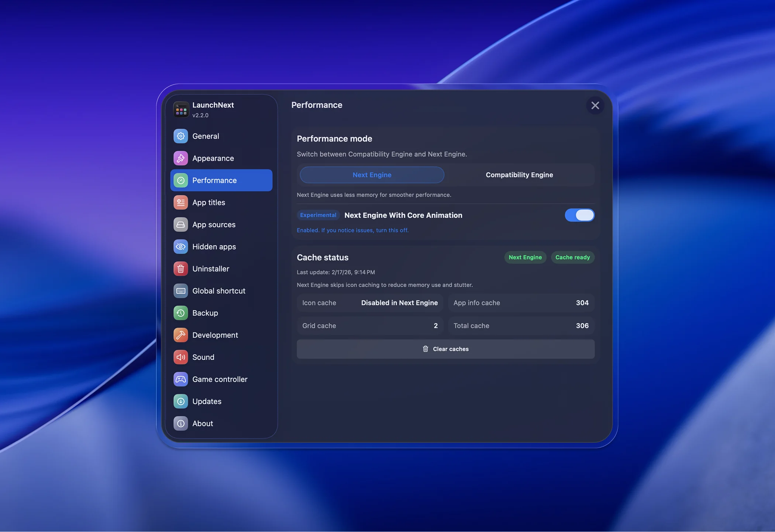Screen dimensions: 775x532
Task: Disable Next Engine With Core Animation toggle
Action: coord(579,215)
